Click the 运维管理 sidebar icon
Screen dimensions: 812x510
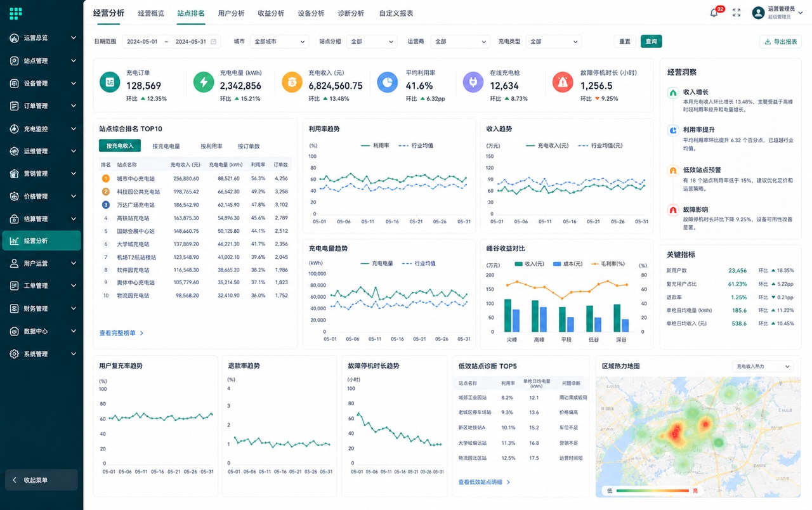click(x=15, y=151)
